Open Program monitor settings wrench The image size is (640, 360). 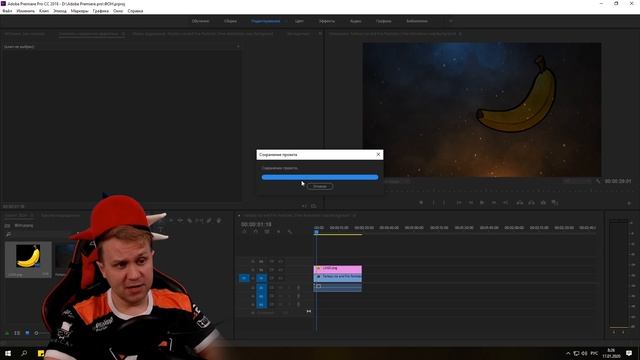coord(598,181)
